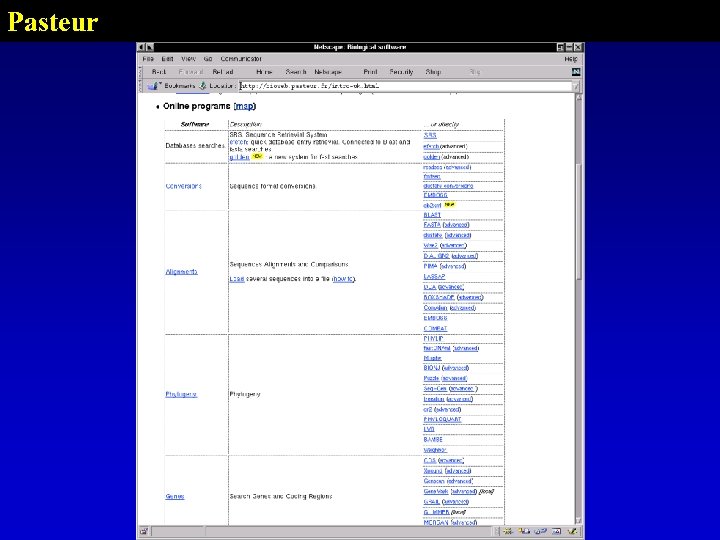Click 'Search Genes and Coding Regions' text

click(281, 496)
